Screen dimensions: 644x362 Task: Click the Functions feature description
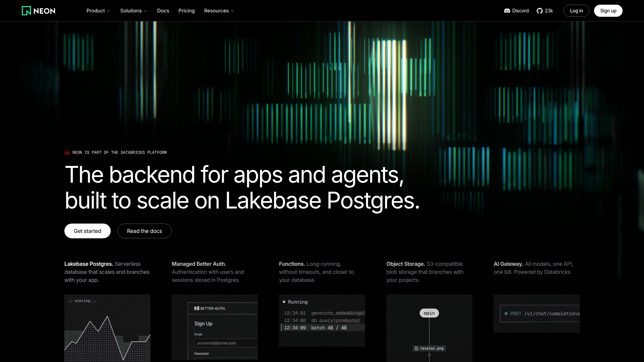[x=317, y=272]
